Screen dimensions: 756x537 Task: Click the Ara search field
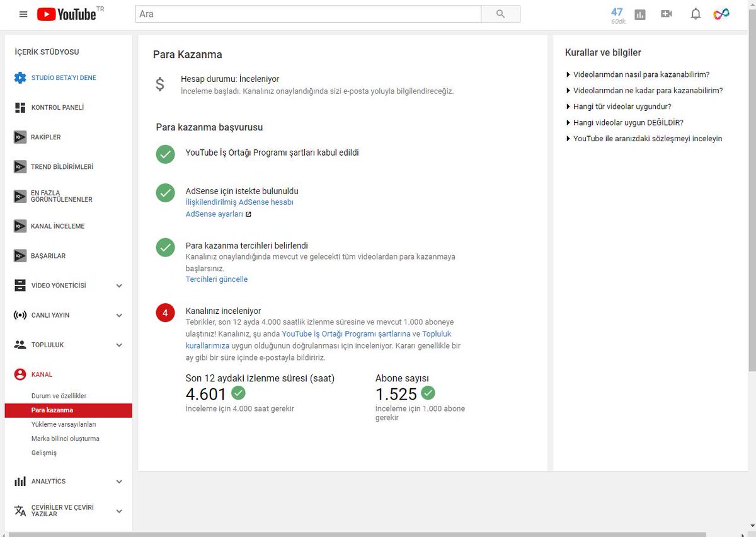coord(308,14)
